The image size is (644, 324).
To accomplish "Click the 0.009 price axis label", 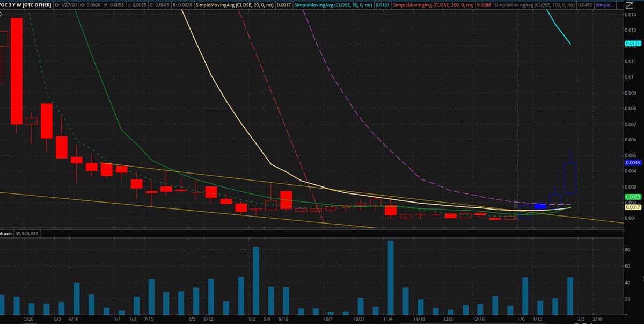I will (630, 93).
